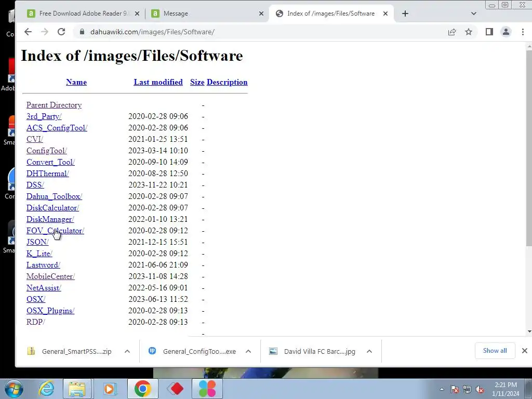Open downloaded David Villa FC Barc jpg

tap(313, 352)
